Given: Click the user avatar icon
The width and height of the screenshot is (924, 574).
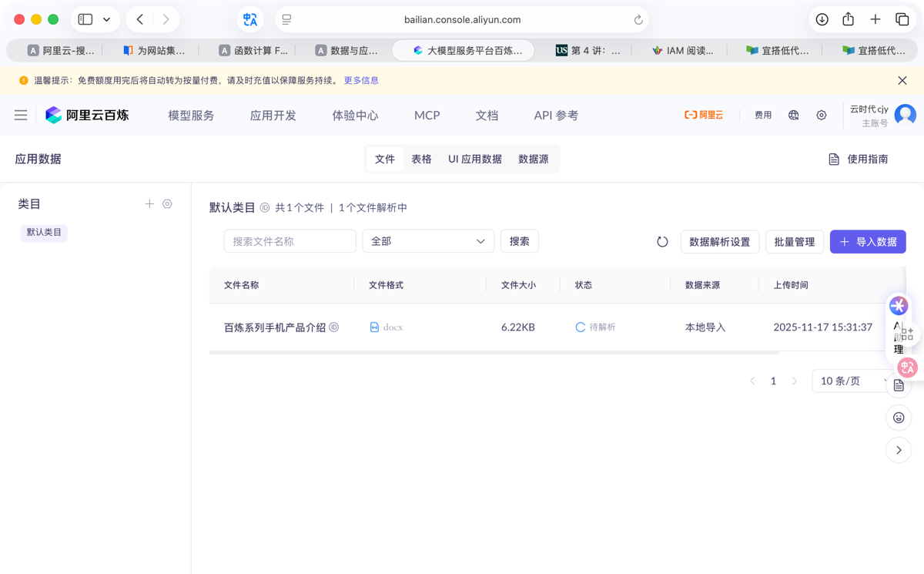Looking at the screenshot, I should click(906, 115).
